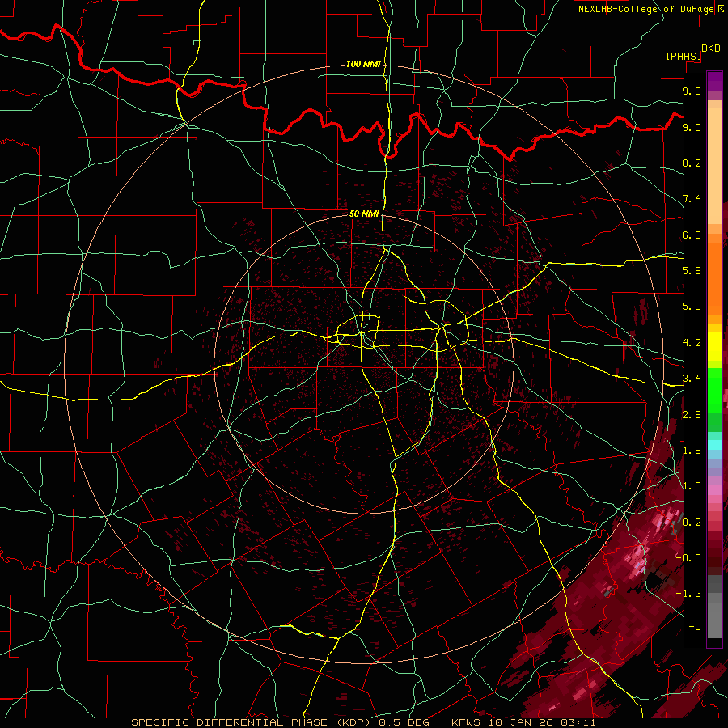This screenshot has width=728, height=728.
Task: Click the -1.3 value on the scale
Action: (688, 594)
